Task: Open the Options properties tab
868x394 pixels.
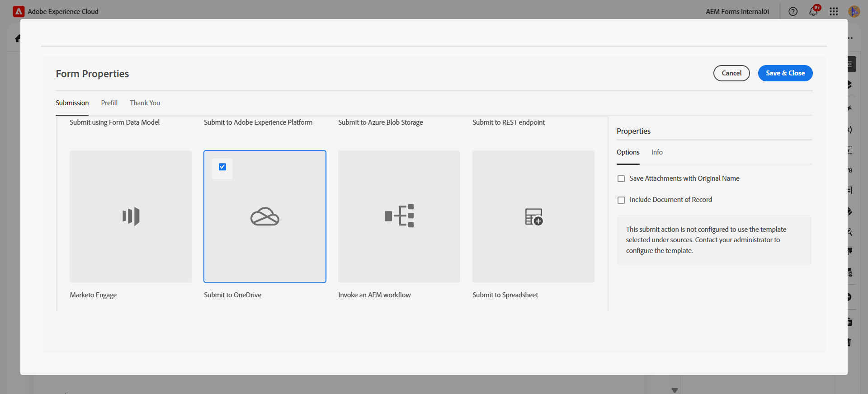Action: pos(628,152)
